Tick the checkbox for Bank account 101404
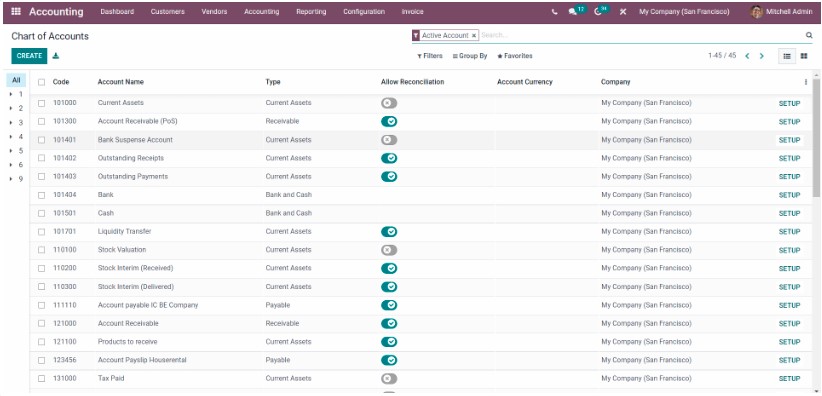The image size is (822, 396). point(41,195)
